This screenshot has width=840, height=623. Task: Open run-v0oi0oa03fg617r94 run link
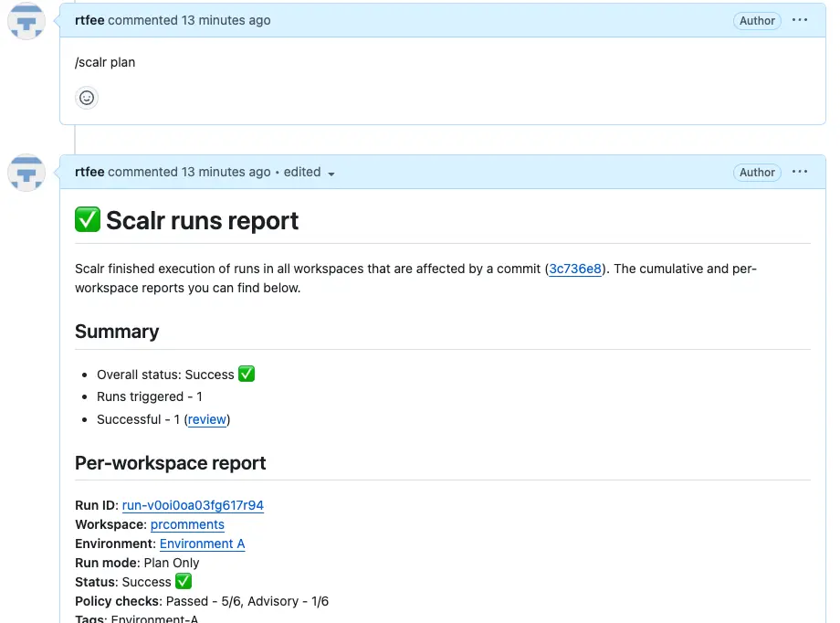coord(193,505)
